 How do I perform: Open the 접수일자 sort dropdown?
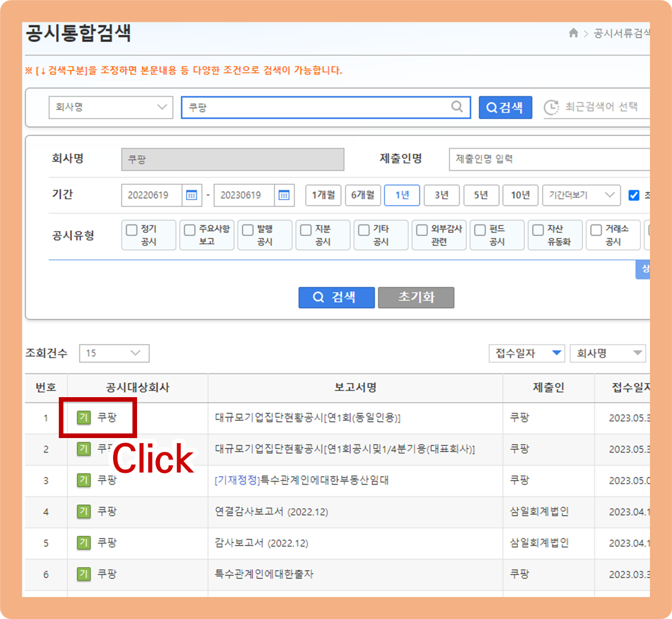527,353
